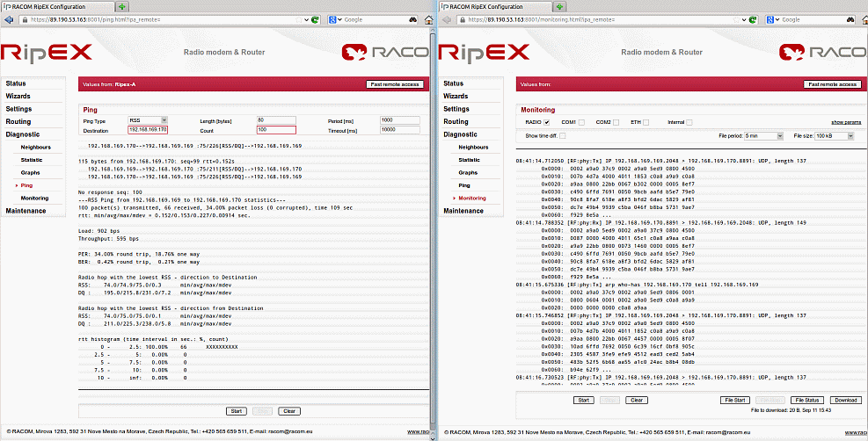This screenshot has height=441, width=868.
Task: Click the File Status button
Action: coord(807,400)
